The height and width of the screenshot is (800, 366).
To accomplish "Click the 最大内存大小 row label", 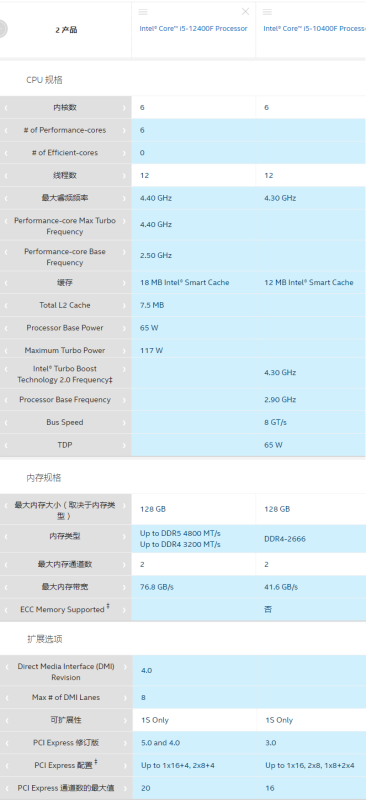I will [65, 510].
